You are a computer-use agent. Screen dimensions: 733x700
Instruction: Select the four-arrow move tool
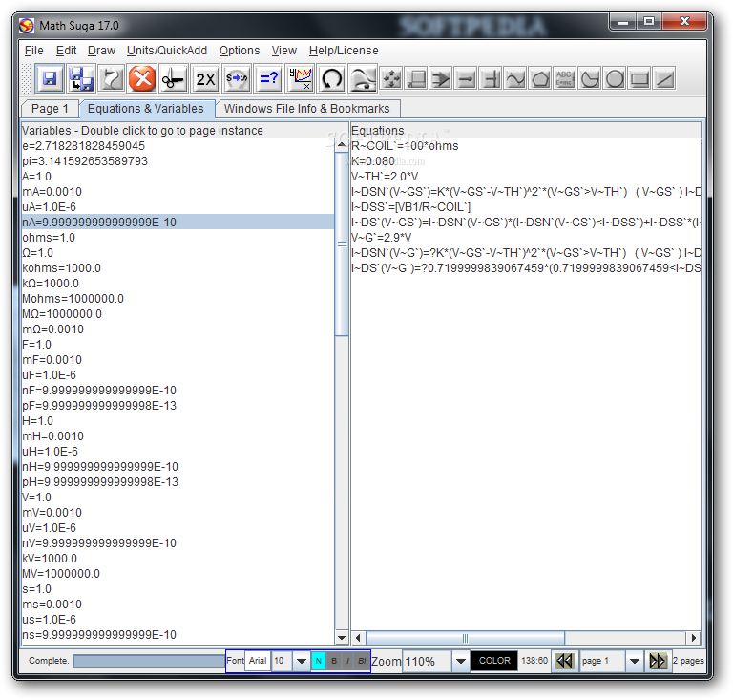391,78
